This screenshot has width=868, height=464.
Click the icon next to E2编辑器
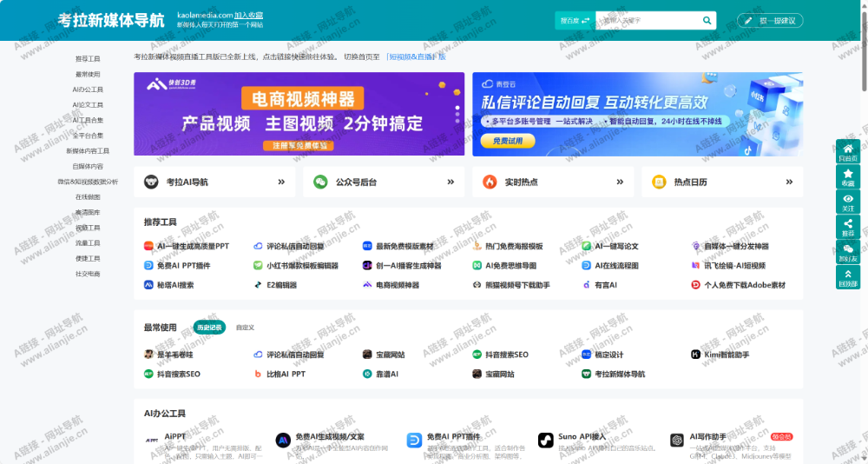[258, 285]
